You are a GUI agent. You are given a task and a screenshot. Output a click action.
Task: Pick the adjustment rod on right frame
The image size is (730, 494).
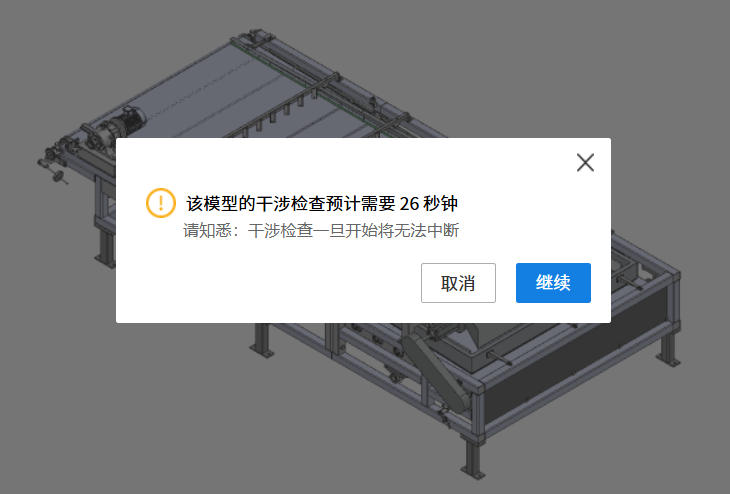[x=631, y=282]
